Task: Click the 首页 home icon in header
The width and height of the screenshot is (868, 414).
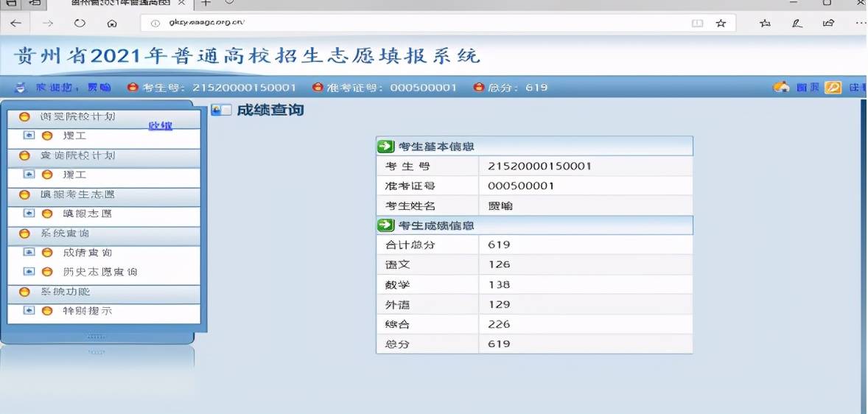Action: click(x=781, y=88)
